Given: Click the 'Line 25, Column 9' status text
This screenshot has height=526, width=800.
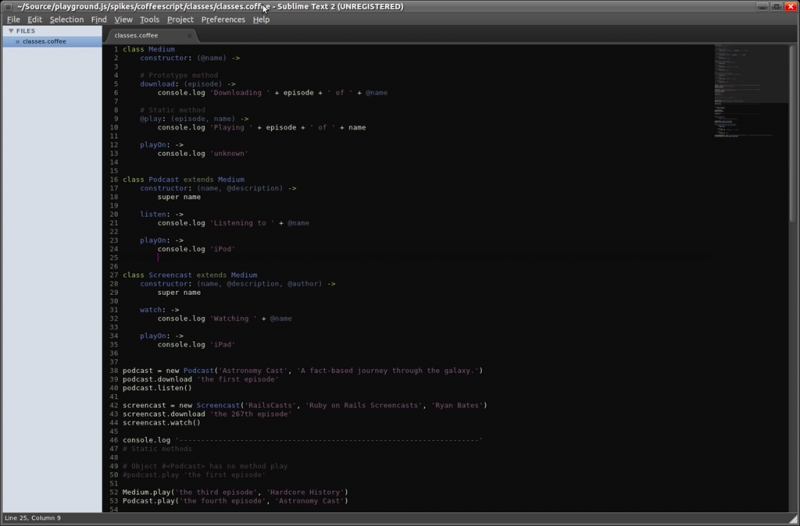Looking at the screenshot, I should (33, 519).
